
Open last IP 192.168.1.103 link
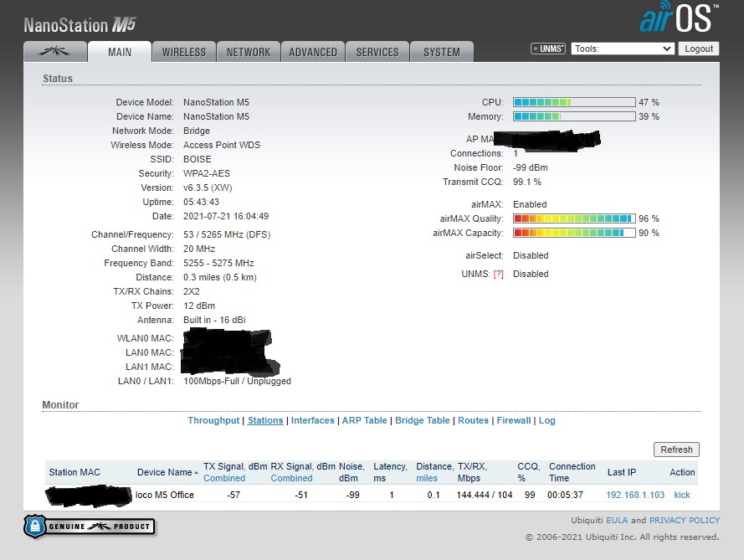click(x=635, y=495)
